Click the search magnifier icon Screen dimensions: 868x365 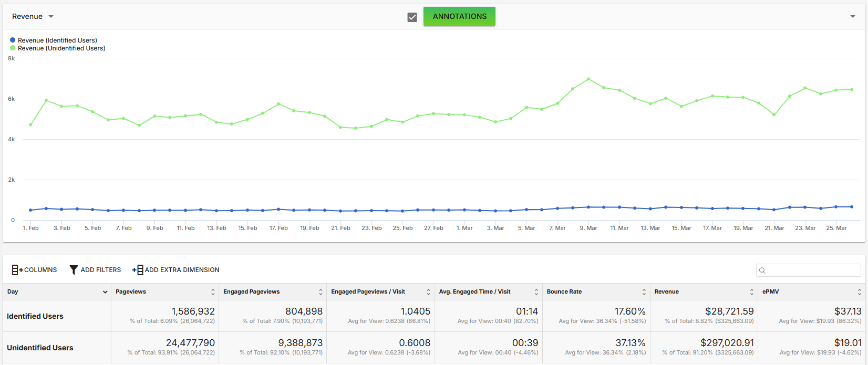[x=762, y=270]
